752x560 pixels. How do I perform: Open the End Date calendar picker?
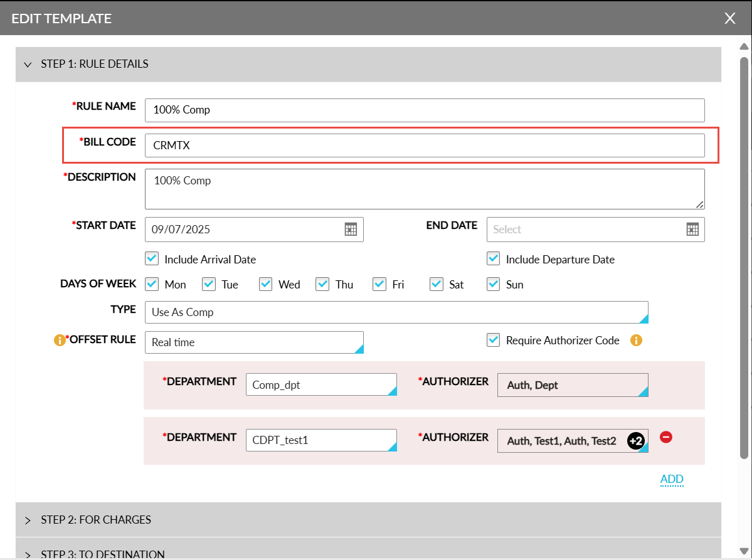pyautogui.click(x=692, y=229)
